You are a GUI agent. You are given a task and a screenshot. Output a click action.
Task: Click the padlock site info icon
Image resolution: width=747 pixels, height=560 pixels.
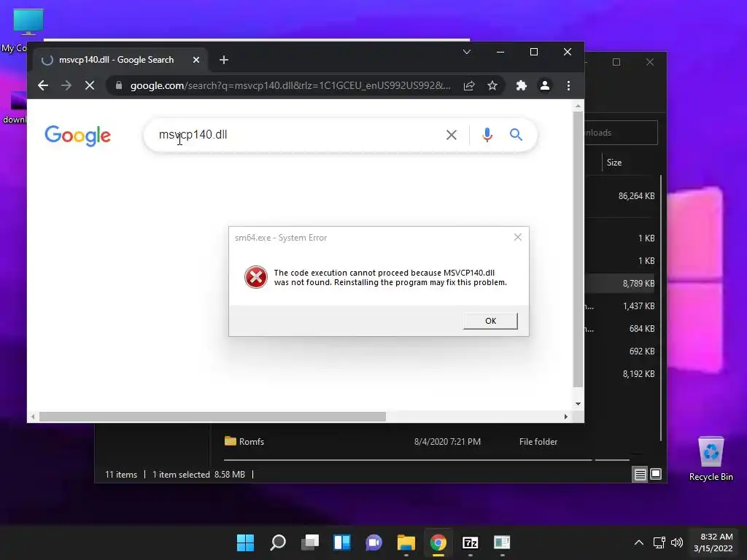119,86
